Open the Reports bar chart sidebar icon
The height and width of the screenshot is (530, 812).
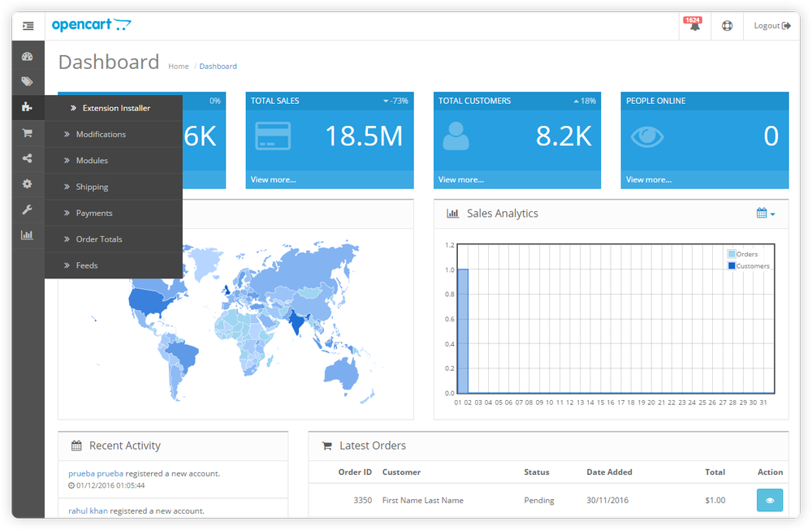coord(28,235)
